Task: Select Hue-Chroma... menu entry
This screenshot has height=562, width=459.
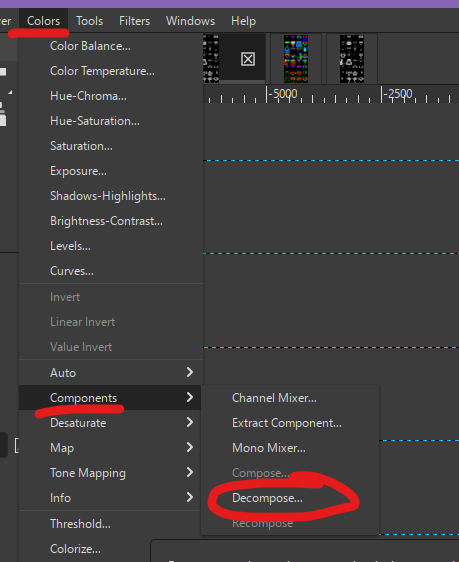Action: (x=111, y=96)
